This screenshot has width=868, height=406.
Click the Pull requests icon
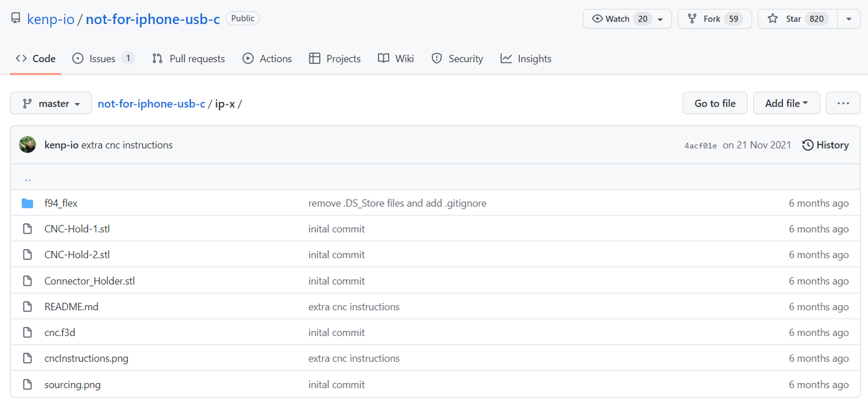[157, 59]
